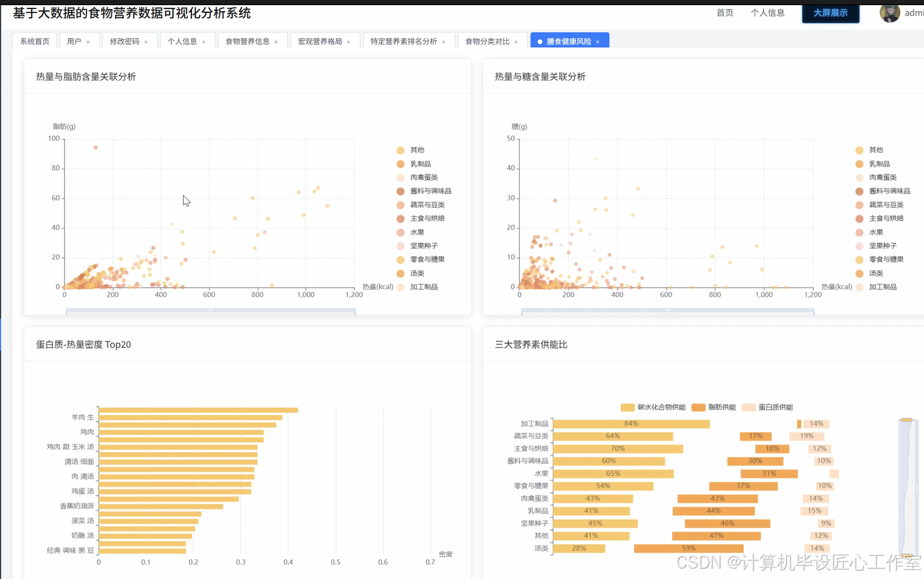Toggle 零食与糖果 legend in sugar chart

(x=879, y=260)
